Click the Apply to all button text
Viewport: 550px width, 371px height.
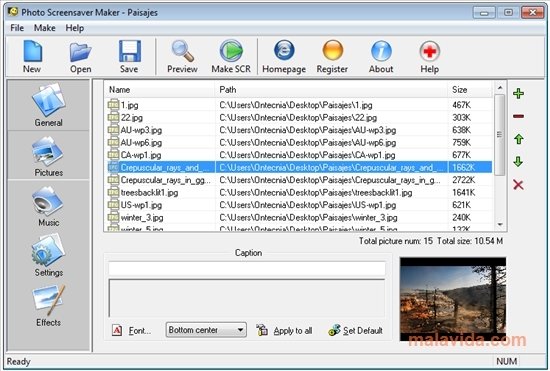click(293, 331)
